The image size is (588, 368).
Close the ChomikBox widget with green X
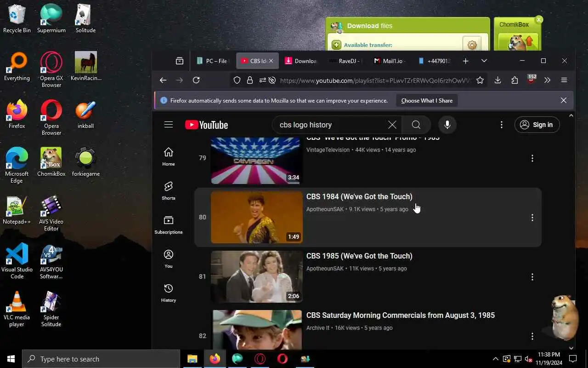539,19
